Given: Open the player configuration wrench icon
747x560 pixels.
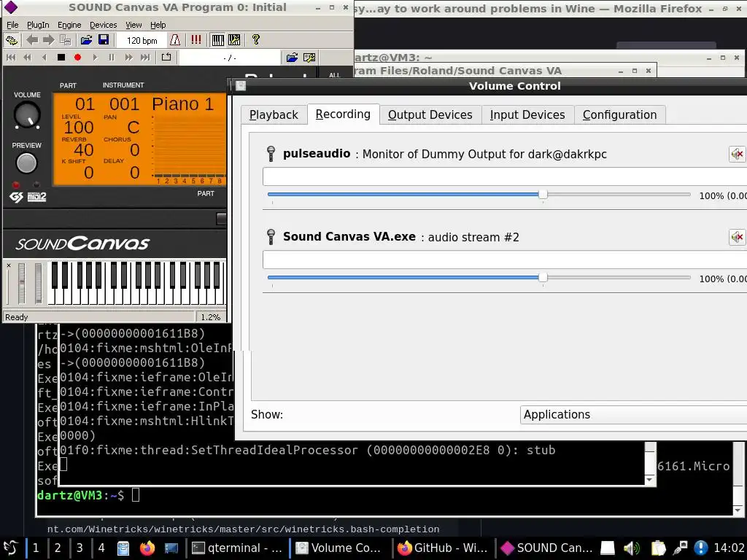Looking at the screenshot, I should coord(309,58).
